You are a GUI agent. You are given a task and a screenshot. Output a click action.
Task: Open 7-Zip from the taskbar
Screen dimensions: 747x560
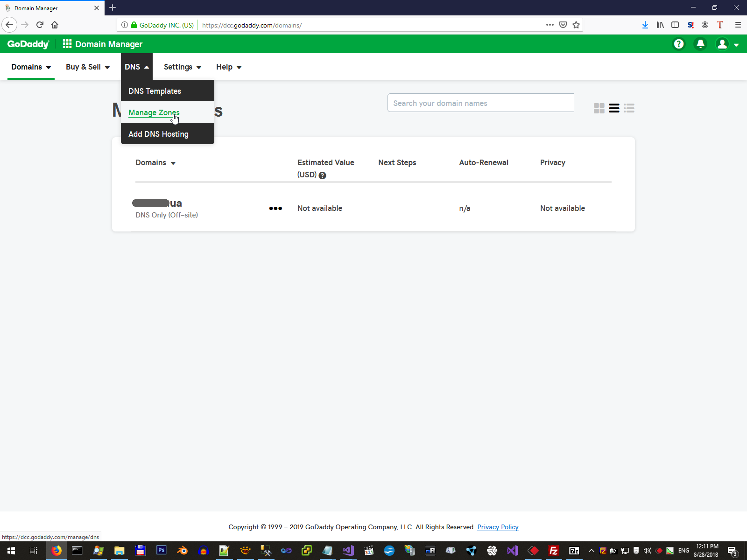tap(574, 551)
